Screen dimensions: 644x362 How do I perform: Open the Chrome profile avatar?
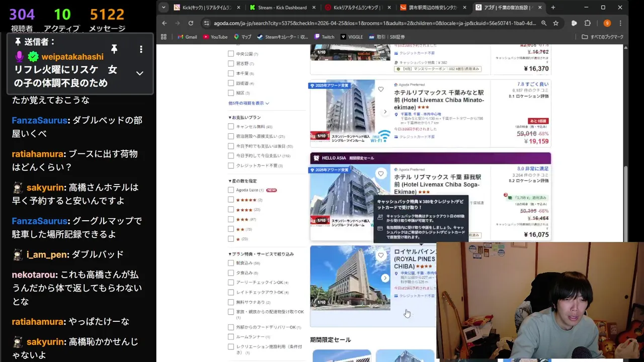pos(607,23)
